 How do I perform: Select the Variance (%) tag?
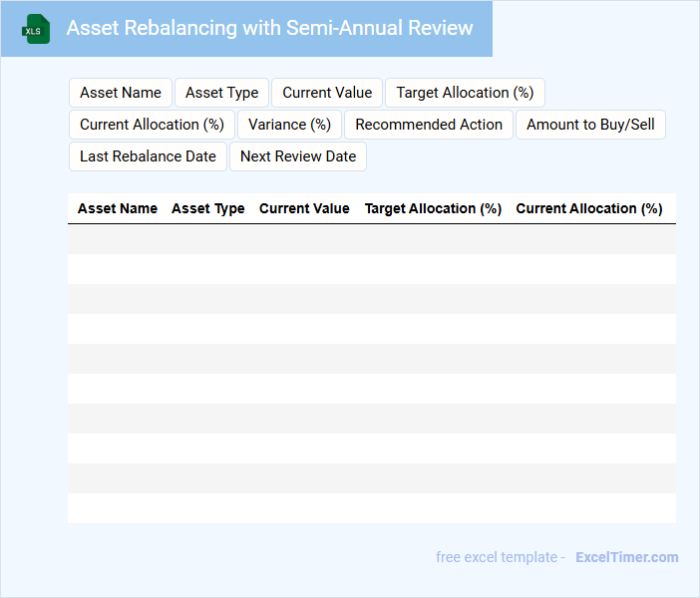pyautogui.click(x=289, y=125)
